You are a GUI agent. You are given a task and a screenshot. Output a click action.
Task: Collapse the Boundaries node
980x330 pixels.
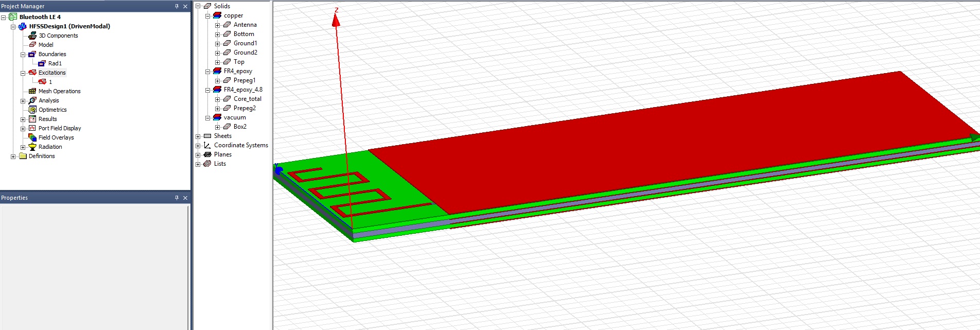click(23, 54)
